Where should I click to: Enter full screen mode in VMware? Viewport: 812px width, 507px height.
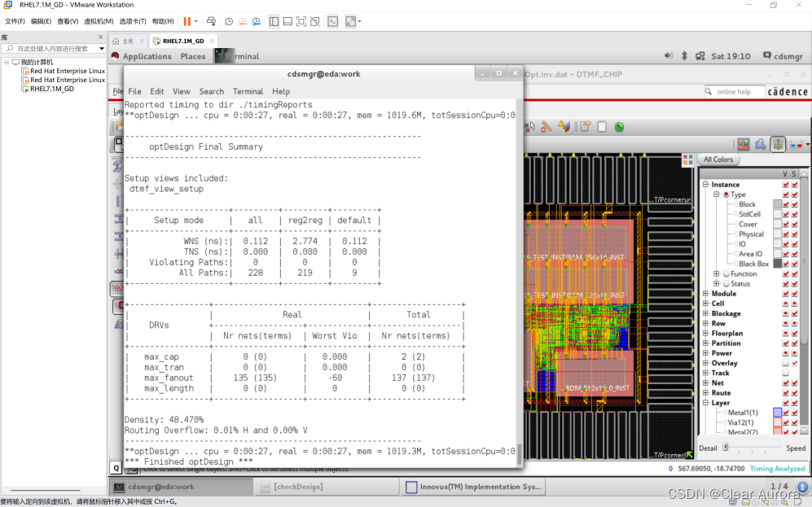click(x=301, y=21)
